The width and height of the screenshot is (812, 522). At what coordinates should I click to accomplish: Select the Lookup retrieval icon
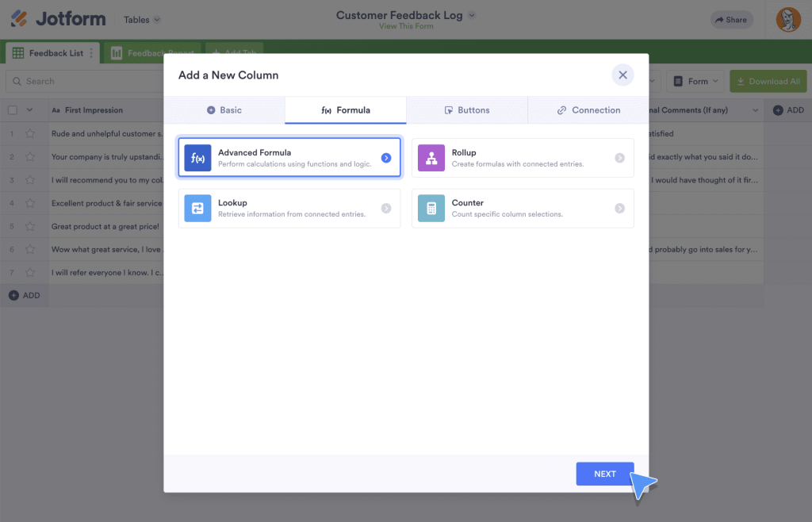coord(197,208)
